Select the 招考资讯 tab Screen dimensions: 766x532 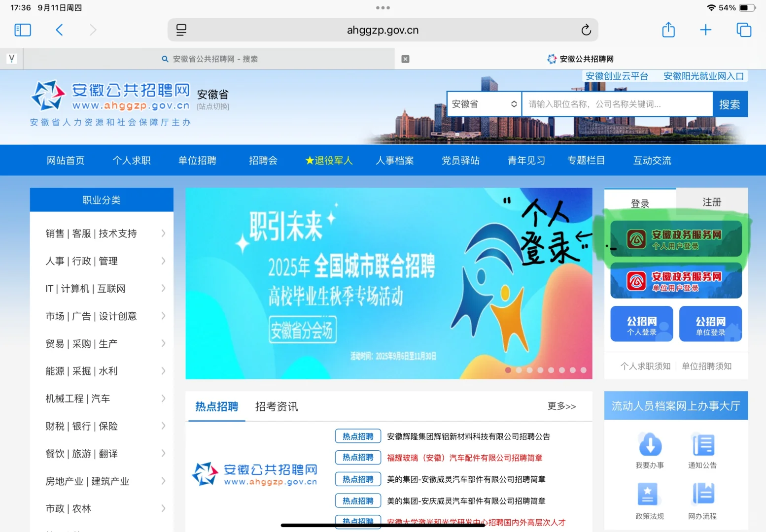tap(277, 406)
